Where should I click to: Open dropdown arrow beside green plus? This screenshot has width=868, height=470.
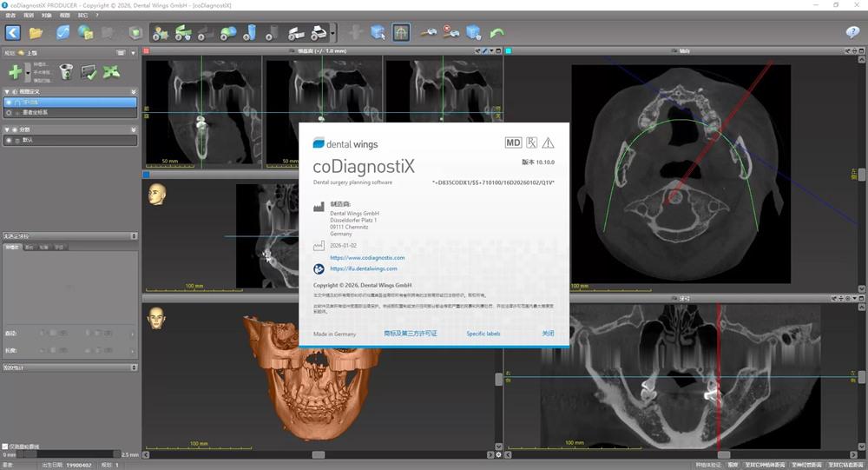[x=28, y=73]
